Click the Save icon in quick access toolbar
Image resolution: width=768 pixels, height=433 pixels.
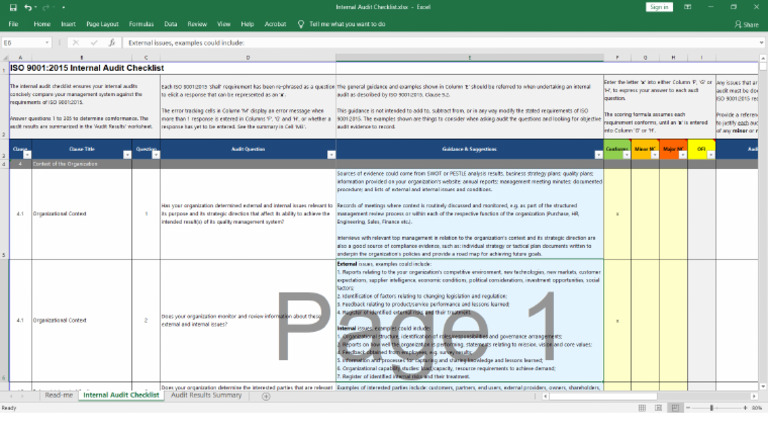coord(13,7)
